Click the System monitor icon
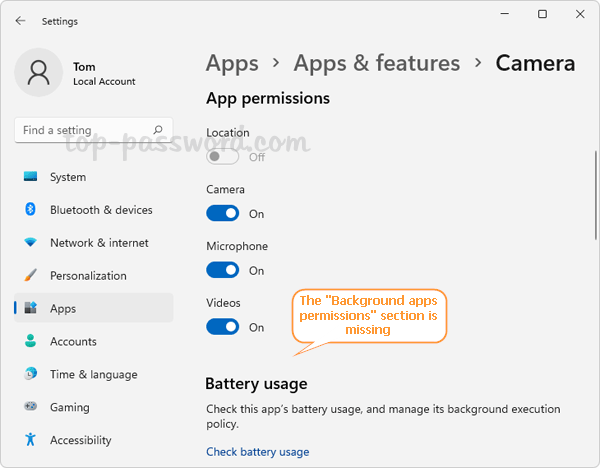Viewport: 600px width, 468px height. pyautogui.click(x=30, y=177)
